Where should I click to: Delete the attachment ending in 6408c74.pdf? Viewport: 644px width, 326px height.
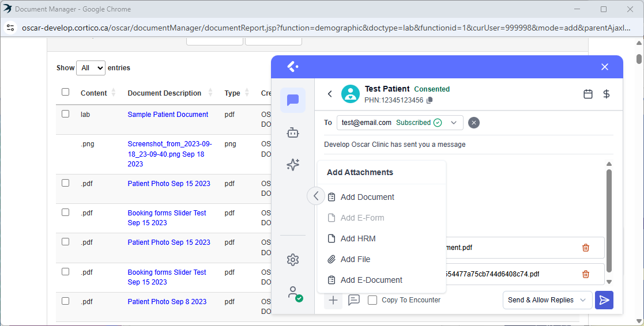586,274
